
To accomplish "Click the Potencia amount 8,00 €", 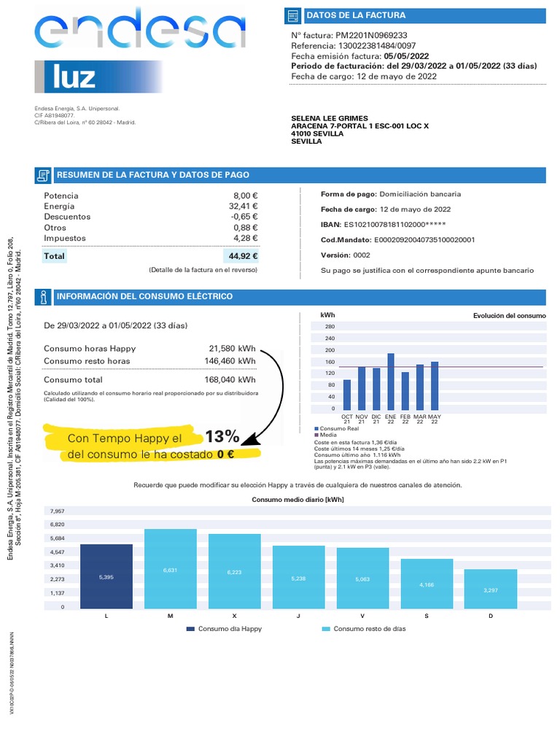I will tap(245, 196).
